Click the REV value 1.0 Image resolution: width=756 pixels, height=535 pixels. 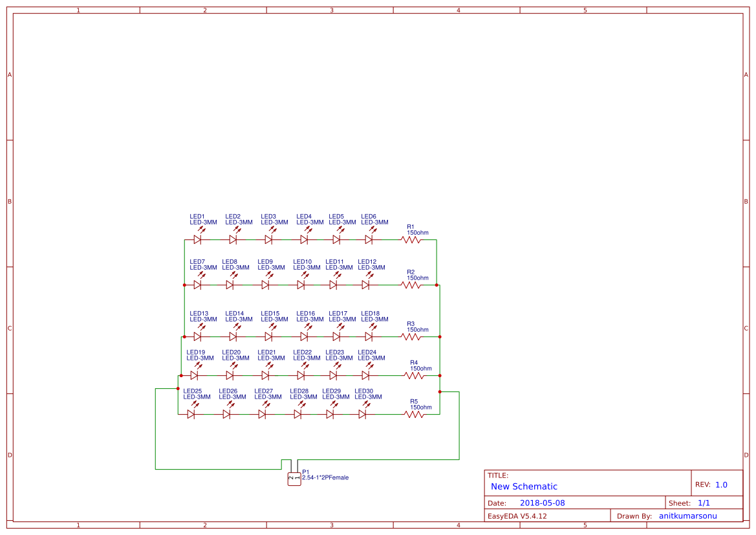click(x=721, y=484)
